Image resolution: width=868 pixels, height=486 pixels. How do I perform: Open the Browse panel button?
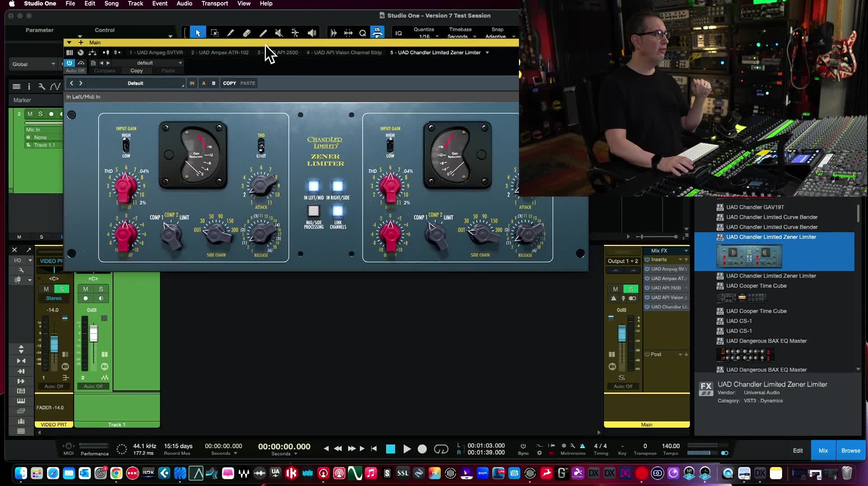tap(850, 451)
